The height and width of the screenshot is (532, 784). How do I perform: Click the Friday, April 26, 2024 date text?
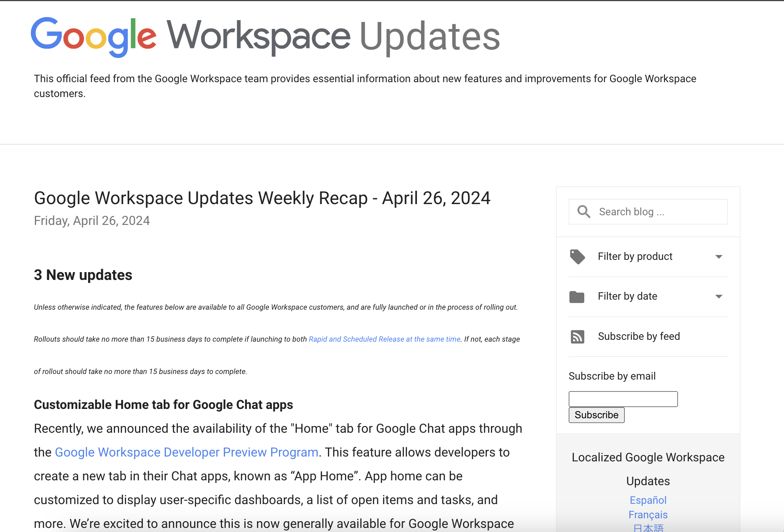pos(91,220)
